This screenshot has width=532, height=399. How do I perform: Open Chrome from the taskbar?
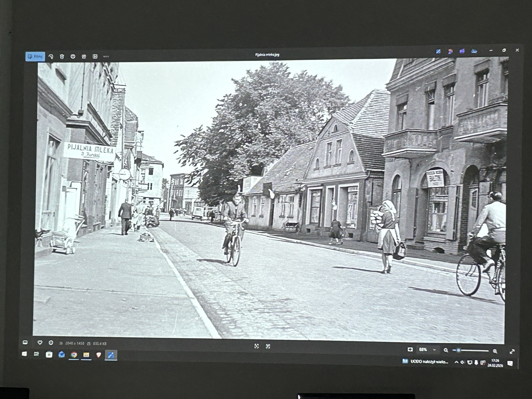tap(74, 355)
